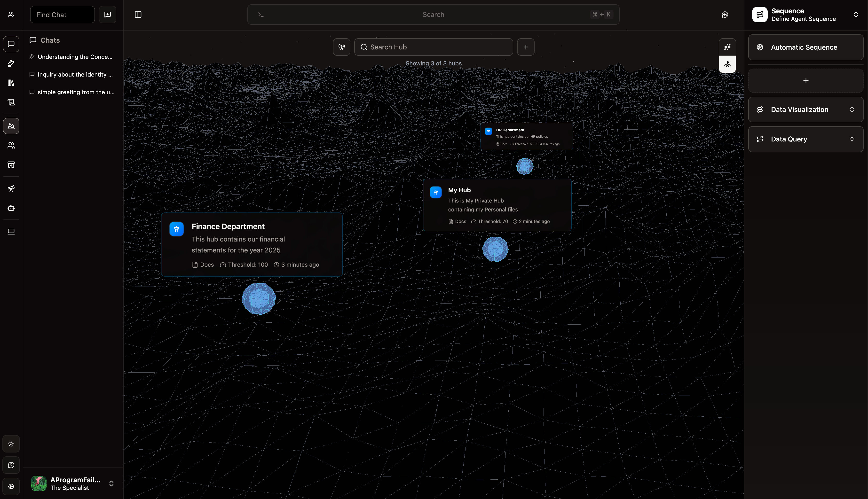Select the Automatic Sequence button

click(x=806, y=47)
